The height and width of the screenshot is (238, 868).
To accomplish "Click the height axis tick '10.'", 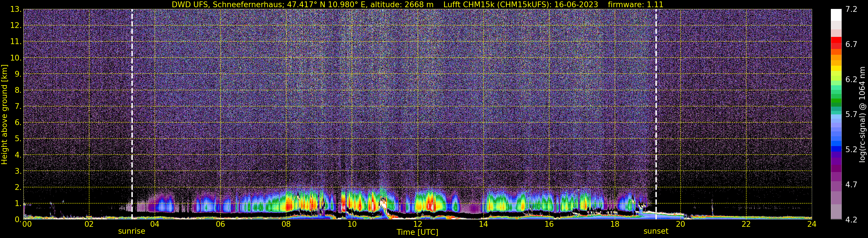I will [16, 58].
